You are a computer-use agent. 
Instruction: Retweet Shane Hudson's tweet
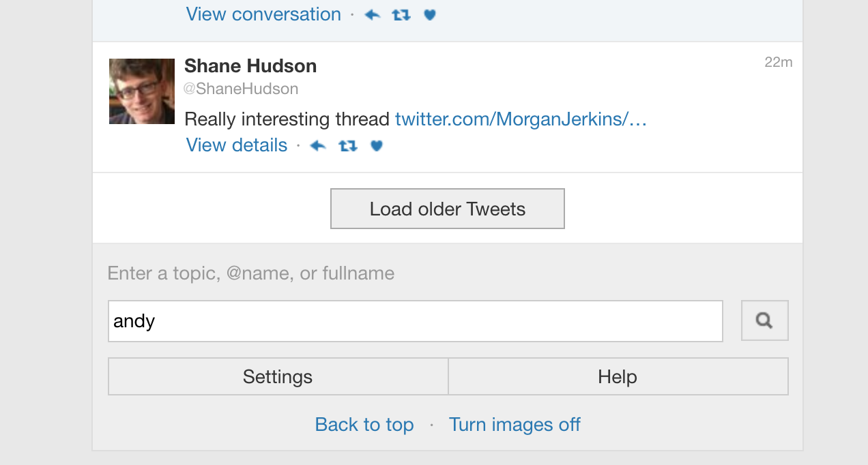point(348,145)
